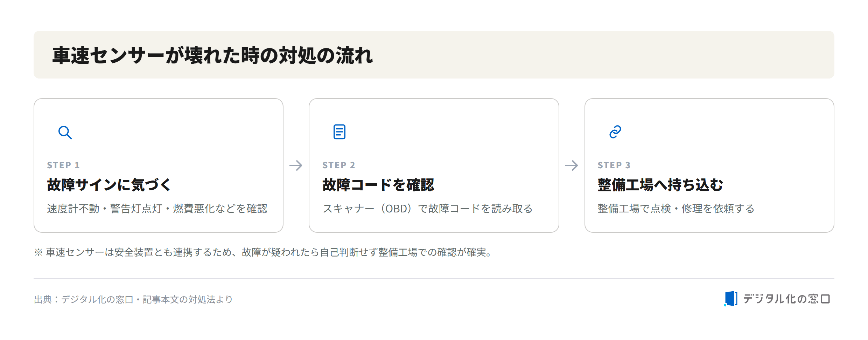Click the 出典 source credit line
The image size is (868, 340).
pos(133,299)
